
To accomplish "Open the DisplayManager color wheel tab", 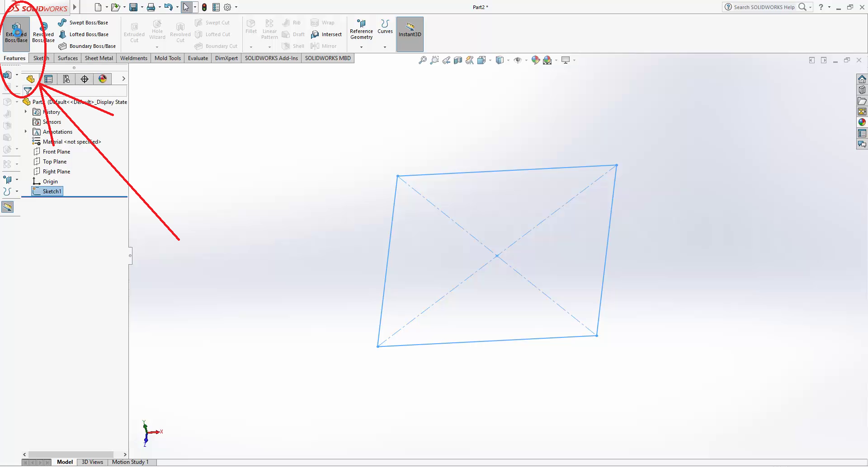I will (103, 79).
